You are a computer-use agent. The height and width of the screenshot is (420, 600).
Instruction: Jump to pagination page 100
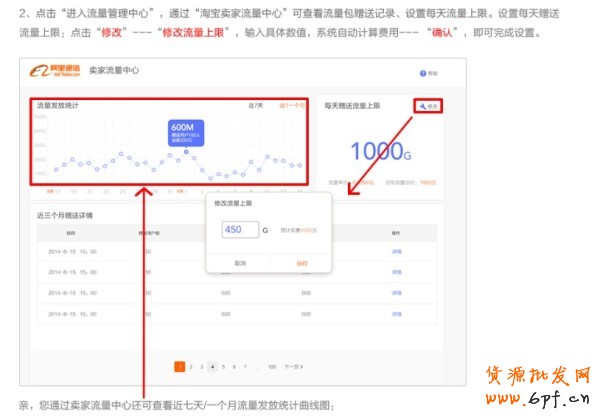click(272, 367)
